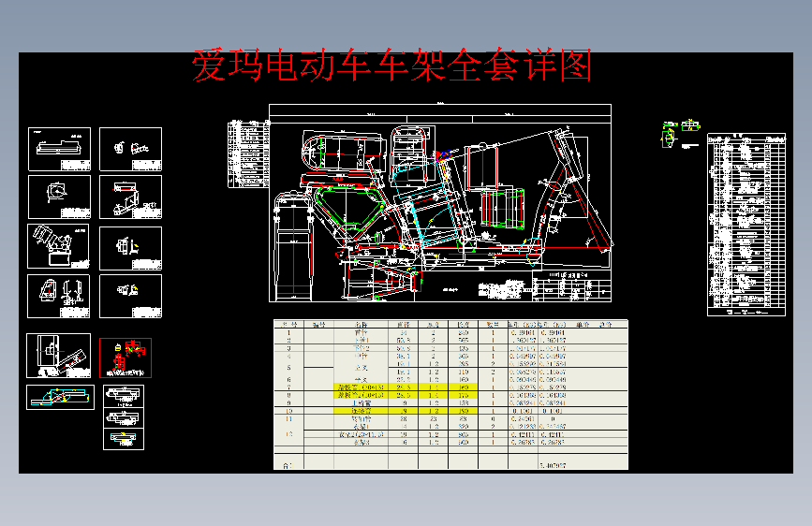Open the thumbnail with the long bar and red centerline
This screenshot has width=812, height=526.
click(x=60, y=149)
